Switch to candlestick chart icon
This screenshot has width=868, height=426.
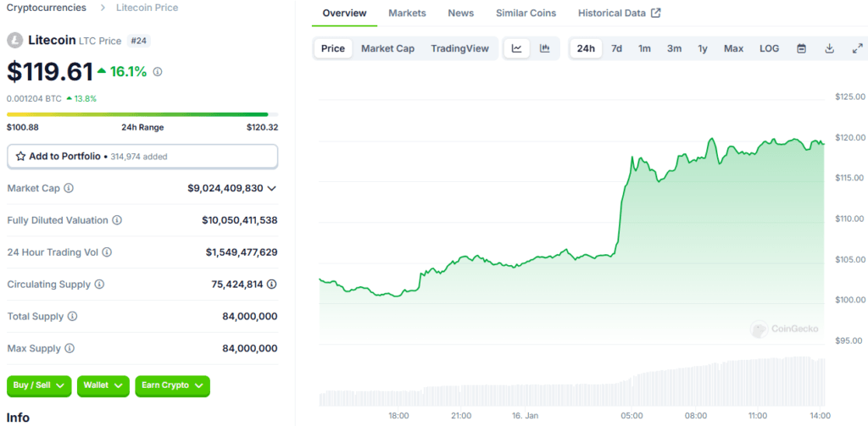tap(545, 48)
